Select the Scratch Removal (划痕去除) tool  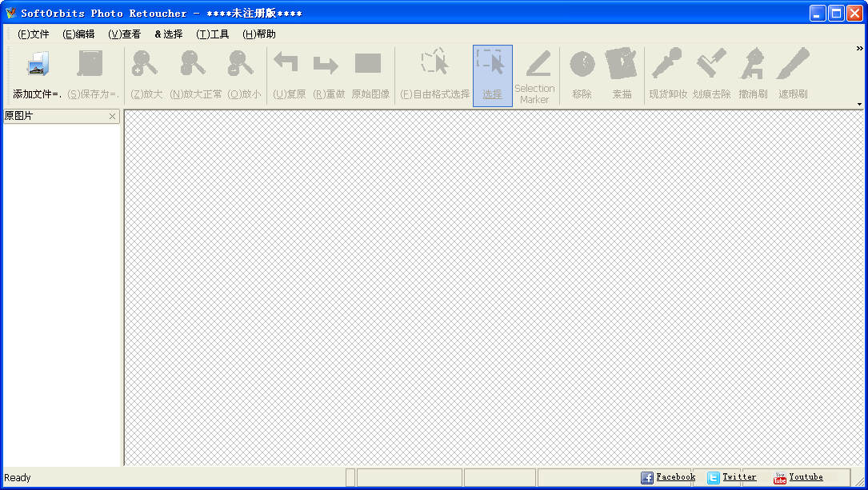pyautogui.click(x=711, y=62)
